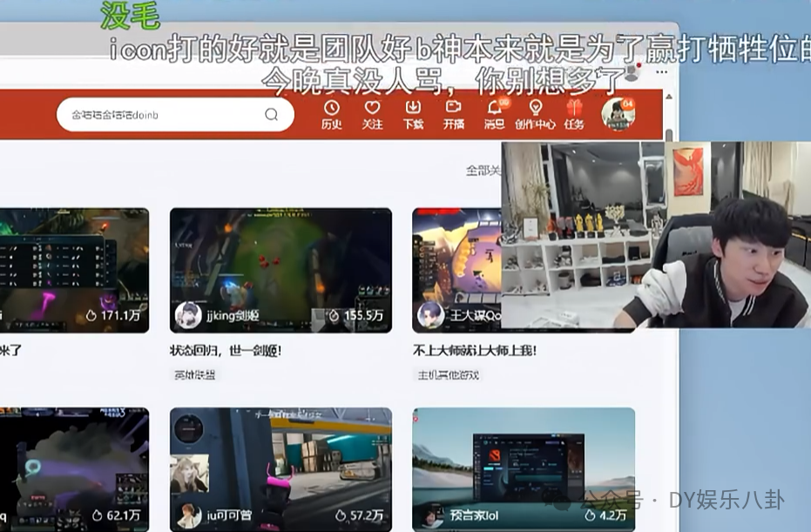Focus the search box with doinb text
811x532 pixels.
[x=175, y=114]
